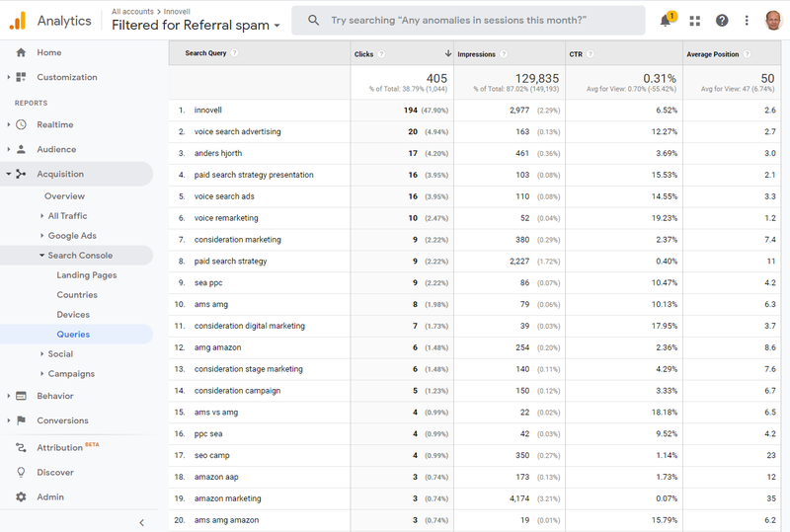Open the Landing Pages report

point(87,275)
